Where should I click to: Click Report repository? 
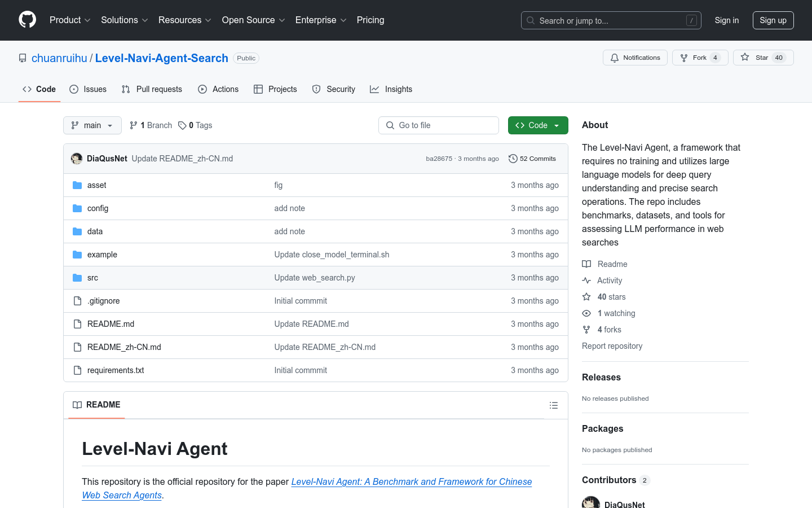pyautogui.click(x=612, y=346)
